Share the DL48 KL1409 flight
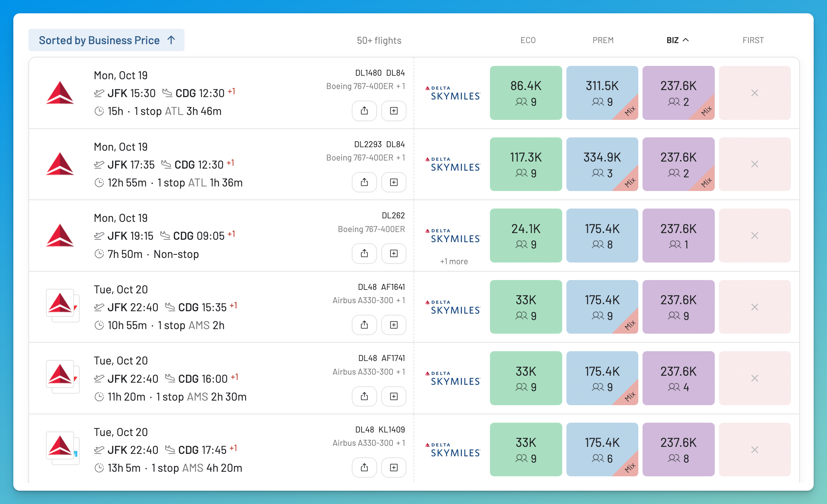 364,468
